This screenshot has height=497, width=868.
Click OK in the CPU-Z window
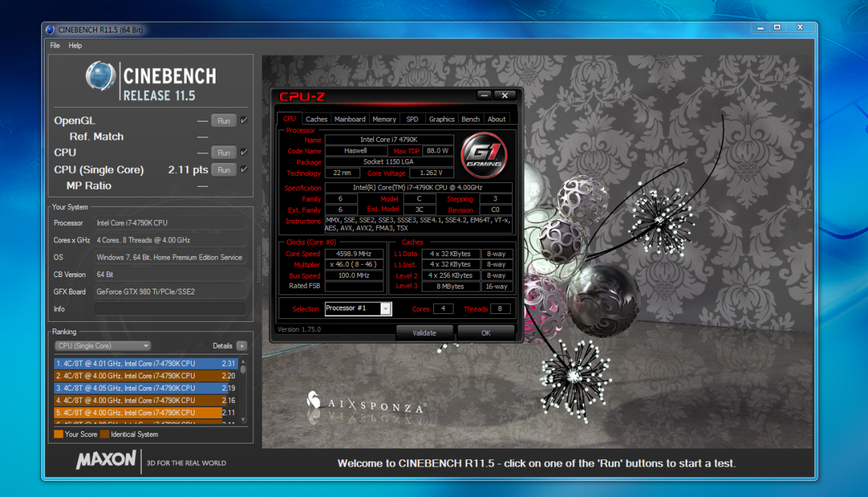point(485,333)
